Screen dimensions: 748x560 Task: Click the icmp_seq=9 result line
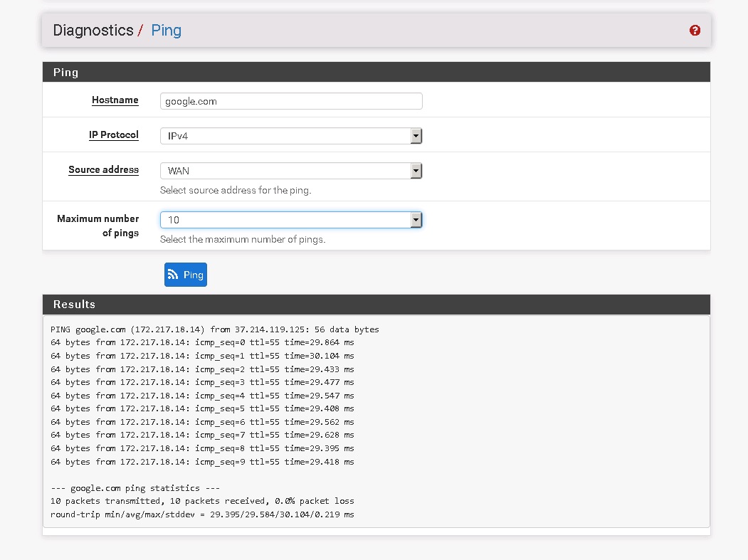click(x=202, y=462)
